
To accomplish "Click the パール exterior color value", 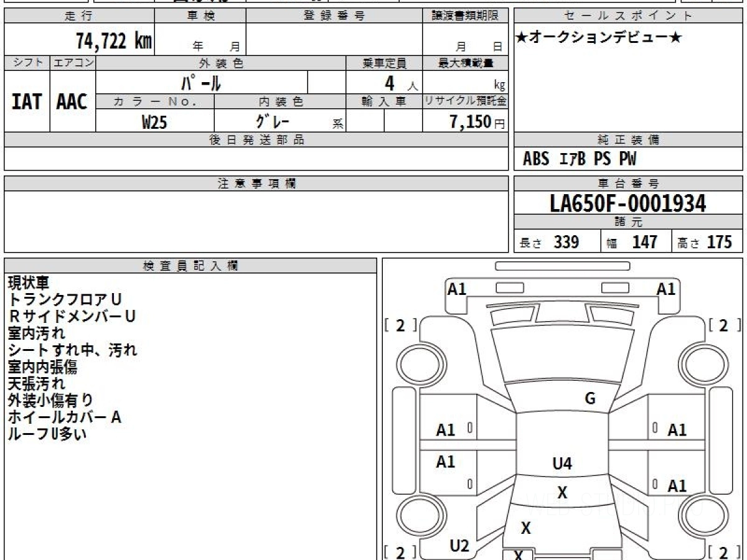I will click(201, 83).
